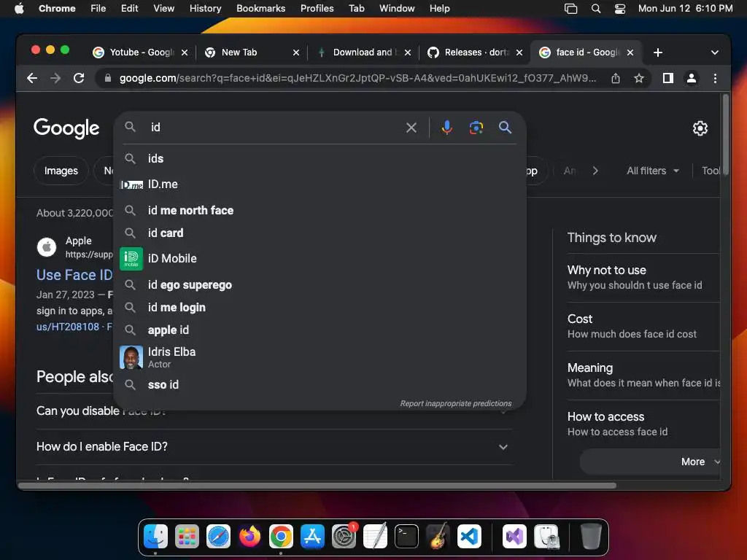Choose the 'id me login' suggestion

(320, 308)
